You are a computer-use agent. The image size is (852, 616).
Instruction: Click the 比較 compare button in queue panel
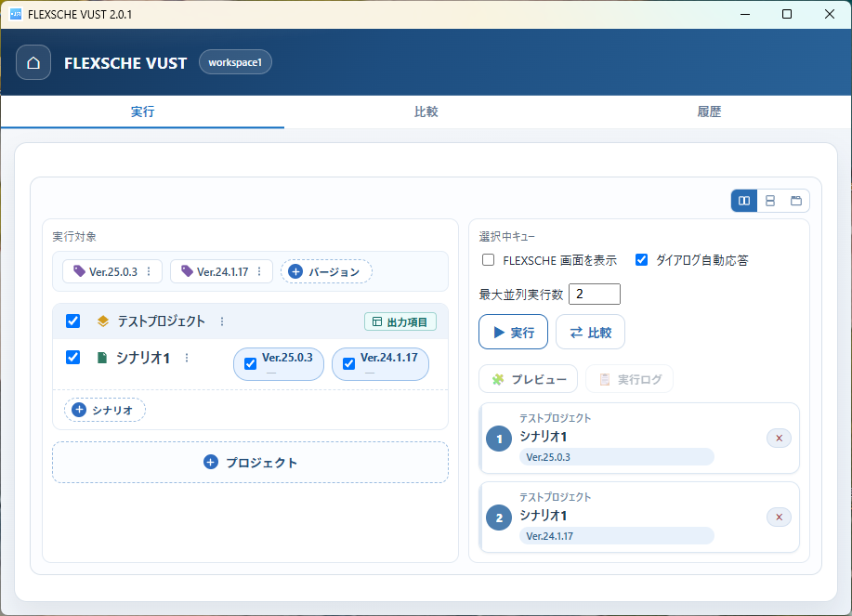pyautogui.click(x=590, y=332)
